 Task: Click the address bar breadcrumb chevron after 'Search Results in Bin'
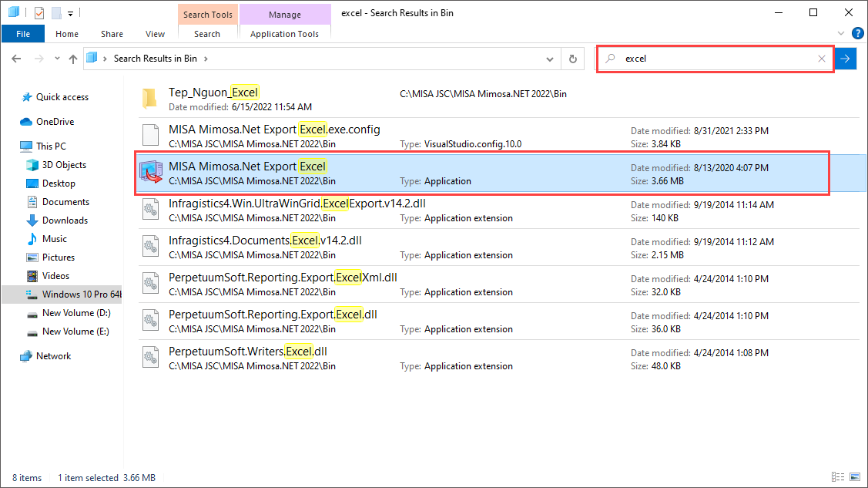(206, 59)
